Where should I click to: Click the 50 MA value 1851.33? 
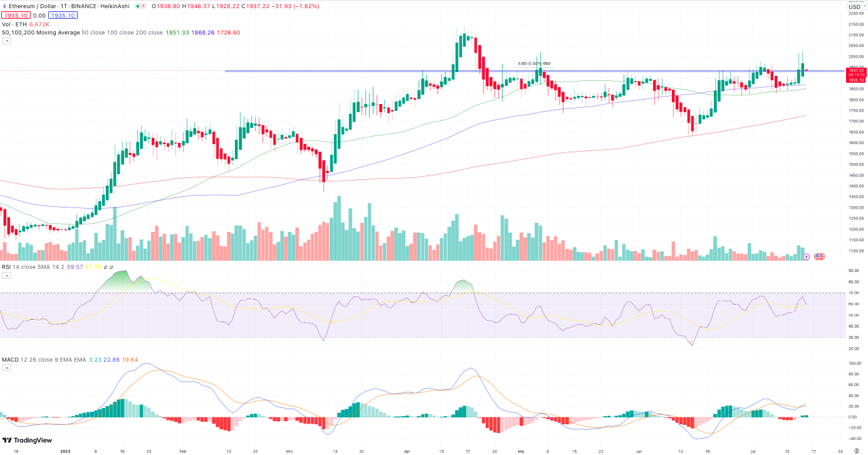tap(177, 33)
